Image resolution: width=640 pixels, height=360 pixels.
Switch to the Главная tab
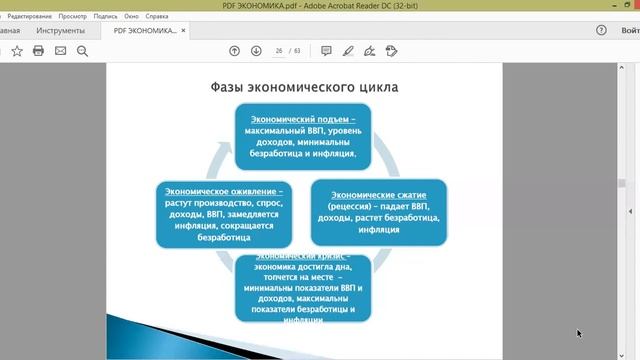tap(10, 31)
